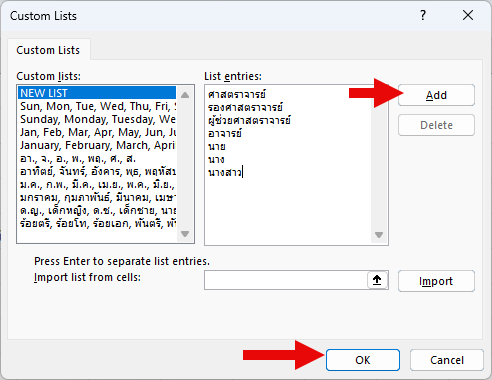Click list entries scrollbar down arrow
492x380 pixels.
click(379, 235)
